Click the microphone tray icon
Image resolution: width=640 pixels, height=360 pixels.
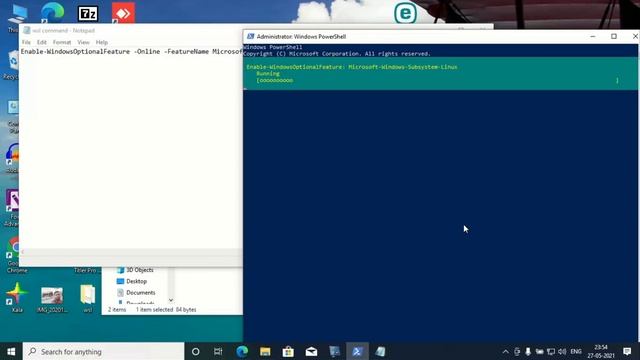point(528,351)
